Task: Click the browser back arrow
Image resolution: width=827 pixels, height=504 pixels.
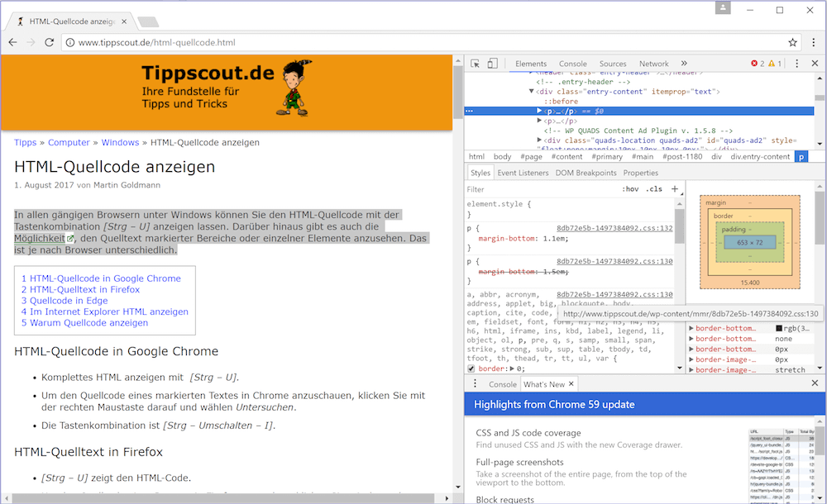Action: coord(13,42)
